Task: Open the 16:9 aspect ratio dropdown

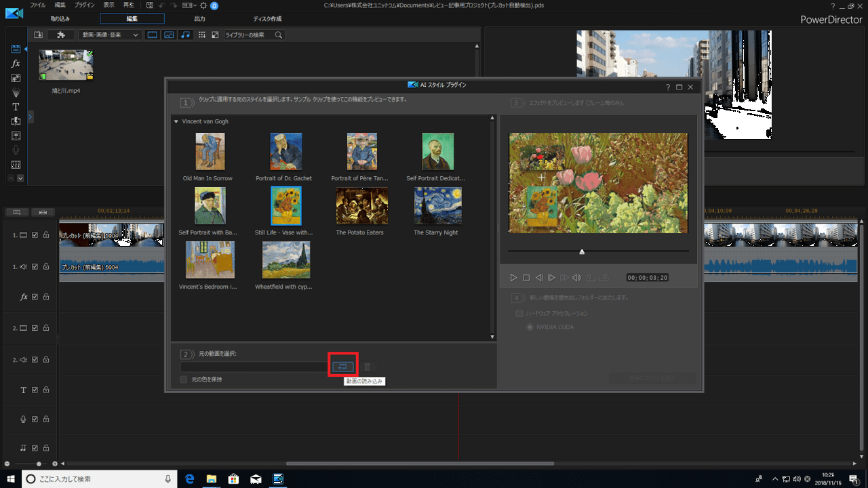Action: pos(189,5)
